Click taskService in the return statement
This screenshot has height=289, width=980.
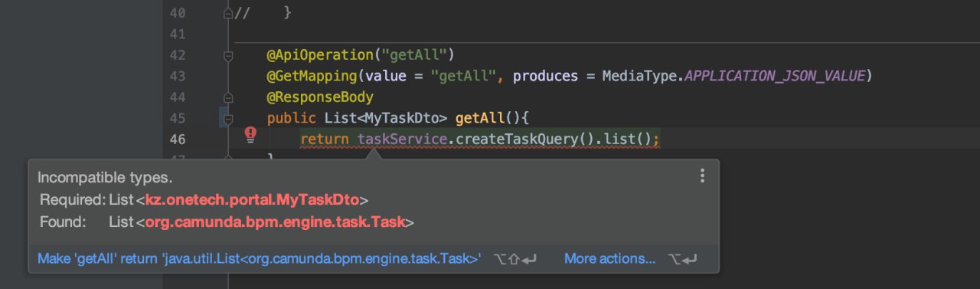[402, 139]
